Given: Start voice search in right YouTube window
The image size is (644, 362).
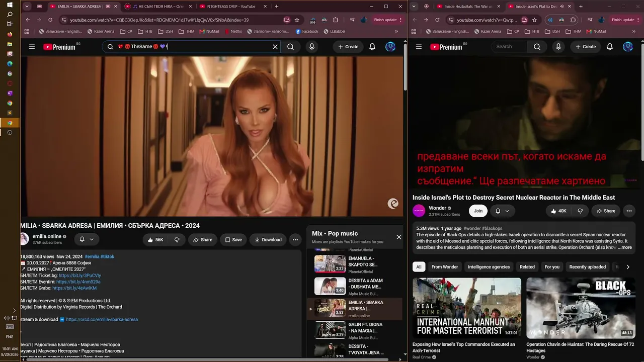Looking at the screenshot, I should 558,47.
